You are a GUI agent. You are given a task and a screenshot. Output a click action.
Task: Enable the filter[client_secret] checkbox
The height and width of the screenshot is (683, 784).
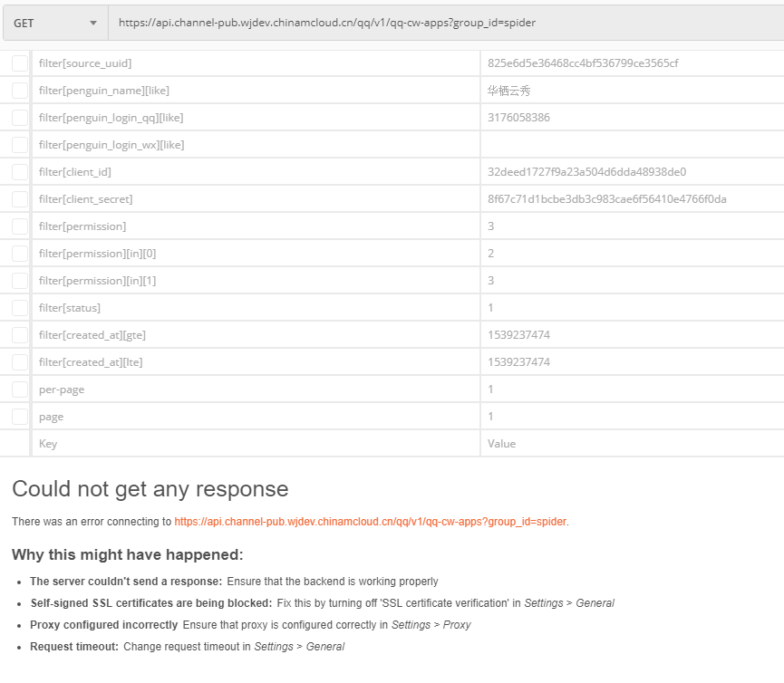(20, 199)
